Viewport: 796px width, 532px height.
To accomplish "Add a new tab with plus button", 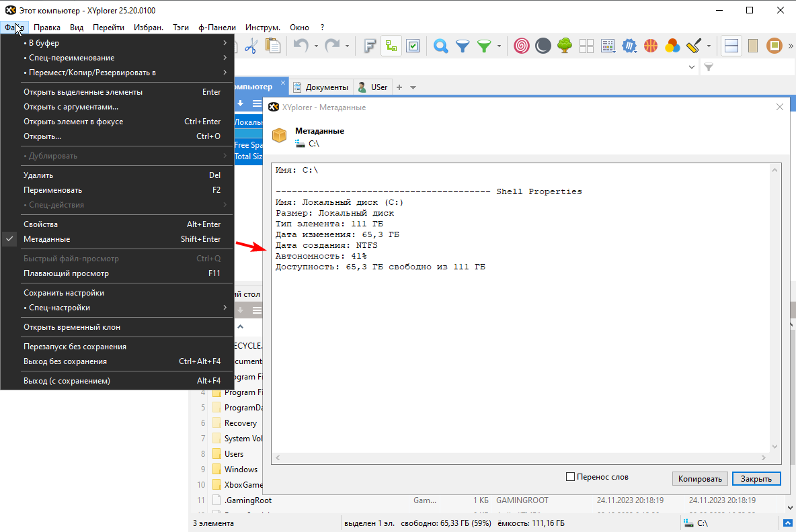I will (x=399, y=87).
